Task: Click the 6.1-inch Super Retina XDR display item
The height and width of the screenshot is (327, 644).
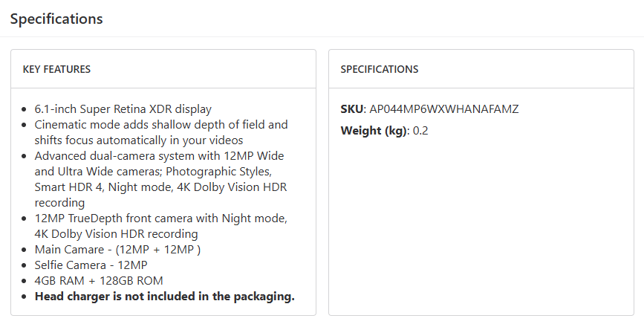Action: coord(123,109)
